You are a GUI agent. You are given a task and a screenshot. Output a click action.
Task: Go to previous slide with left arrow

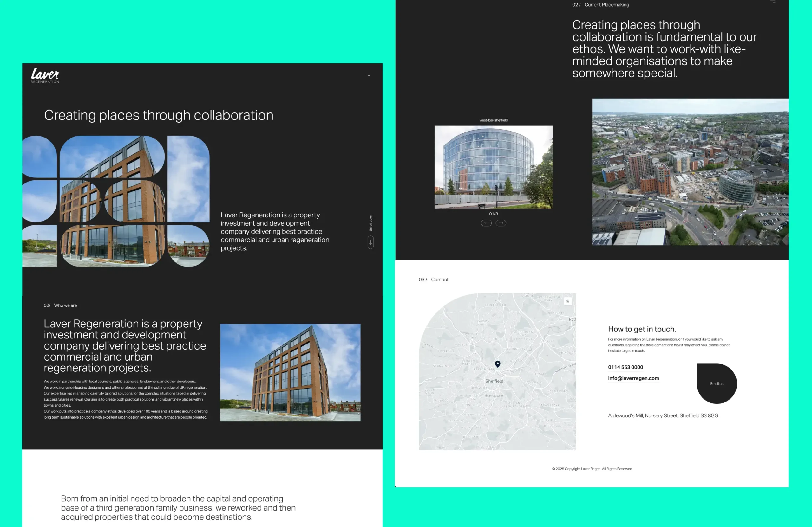(x=486, y=223)
